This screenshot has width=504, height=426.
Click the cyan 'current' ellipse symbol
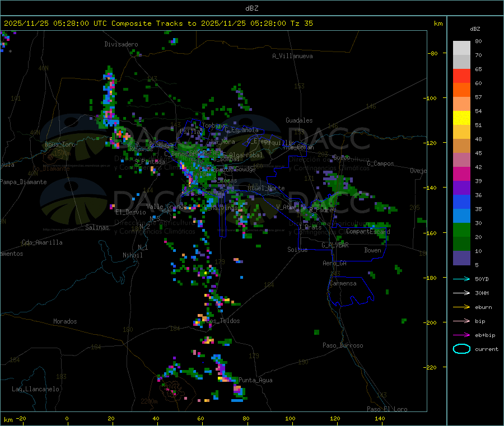tap(461, 349)
